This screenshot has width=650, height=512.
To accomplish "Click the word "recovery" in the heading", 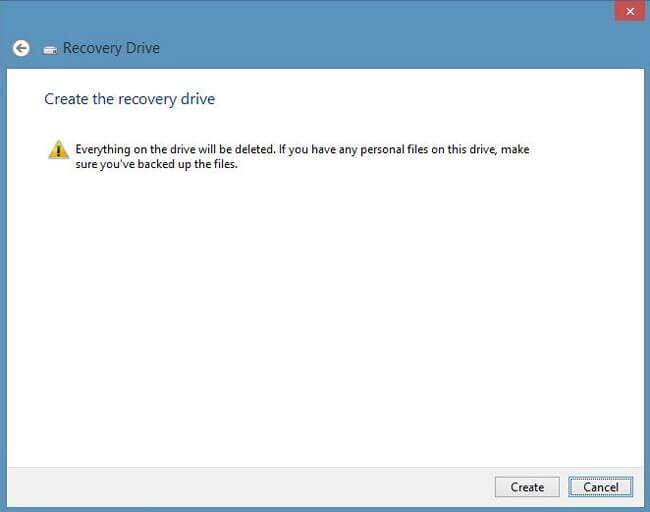I will (146, 99).
